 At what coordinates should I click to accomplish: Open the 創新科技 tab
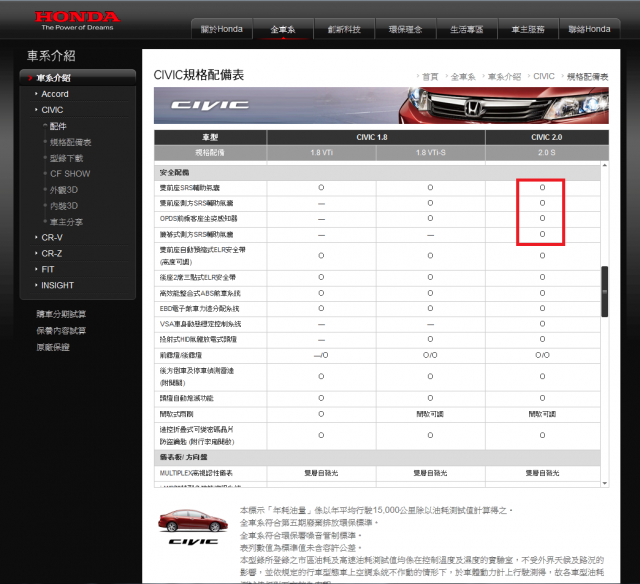344,29
